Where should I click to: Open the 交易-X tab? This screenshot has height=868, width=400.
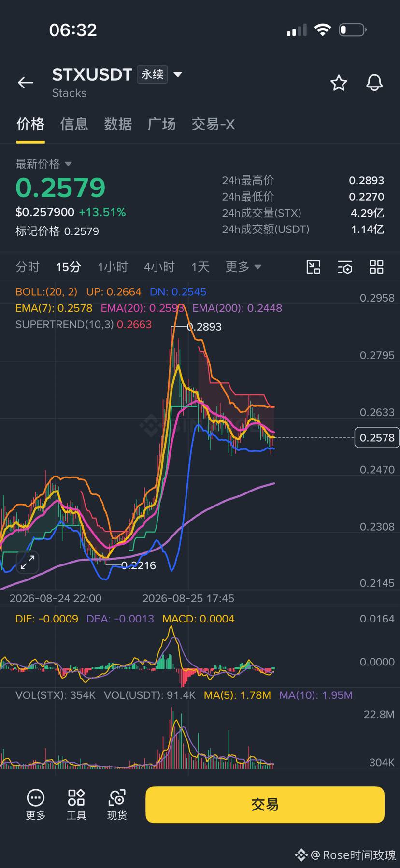pos(213,124)
